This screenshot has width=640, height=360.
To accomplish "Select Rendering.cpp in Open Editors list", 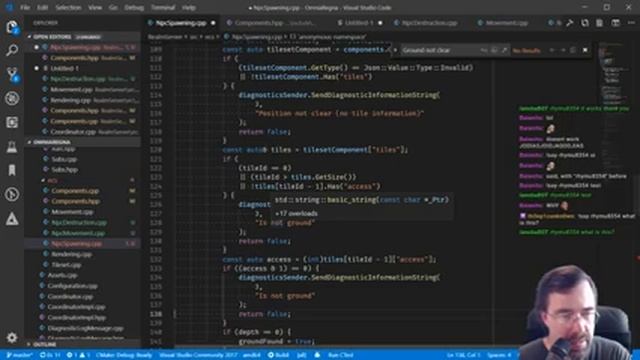I will pos(82,100).
